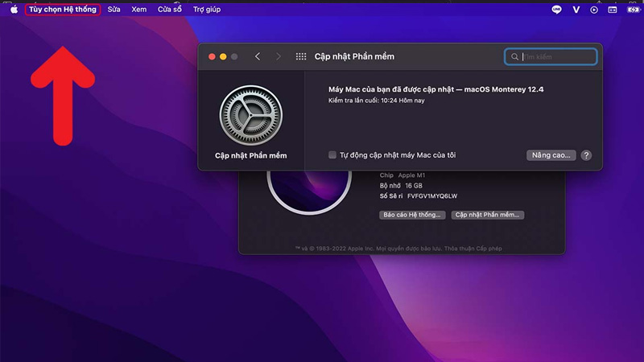Click the battery charging status icon

pos(633,10)
